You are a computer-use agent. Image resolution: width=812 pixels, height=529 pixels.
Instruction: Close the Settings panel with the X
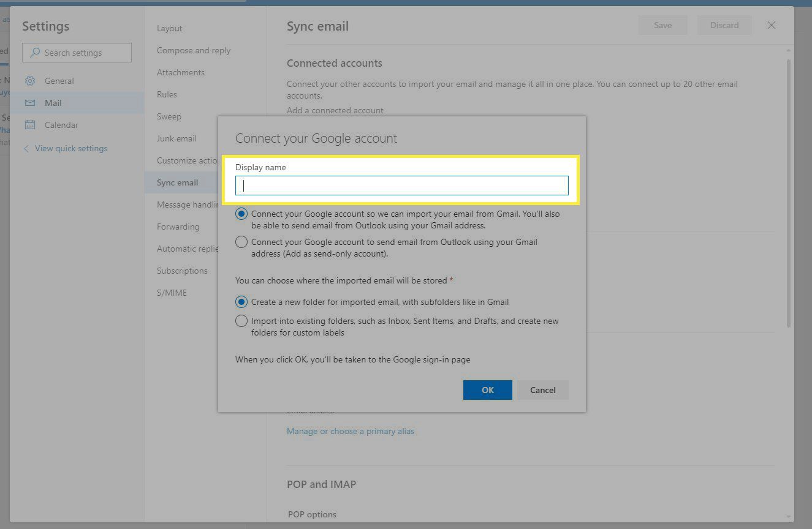click(x=772, y=25)
